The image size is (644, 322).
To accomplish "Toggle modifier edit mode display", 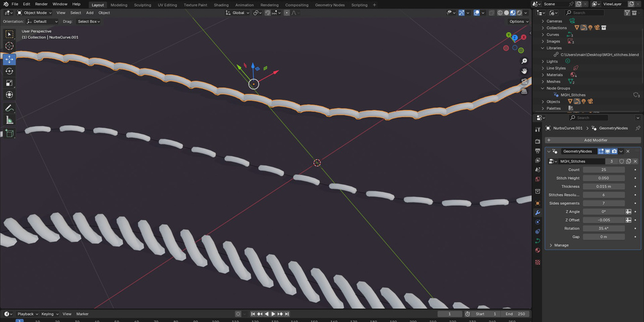I will pyautogui.click(x=601, y=151).
